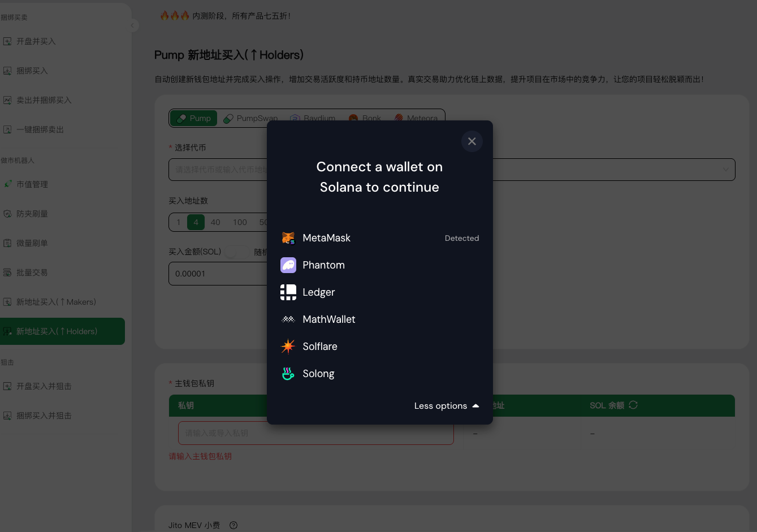Viewport: 757px width, 532px height.
Task: Toggle the random buy amount switch
Action: coord(236,252)
